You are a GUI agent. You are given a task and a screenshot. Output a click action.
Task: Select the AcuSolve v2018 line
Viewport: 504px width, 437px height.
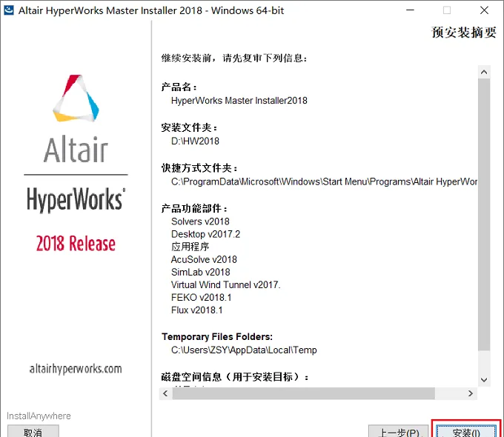pos(204,259)
